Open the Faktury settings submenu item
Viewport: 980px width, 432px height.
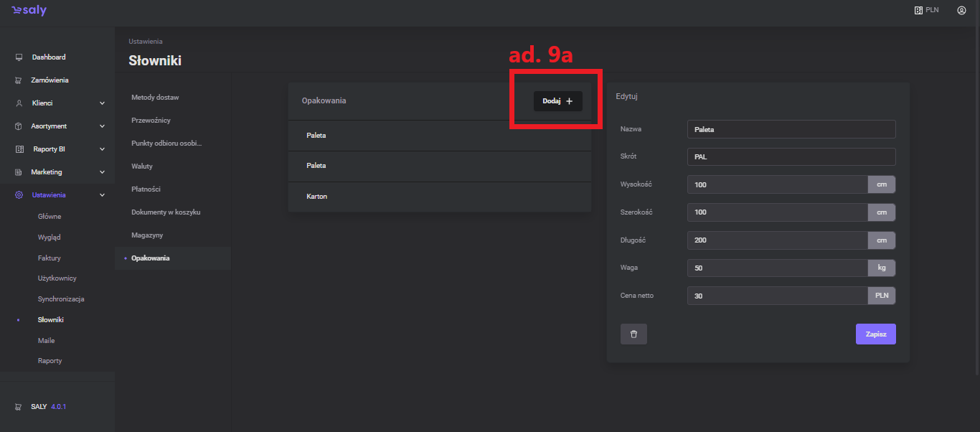coord(49,258)
